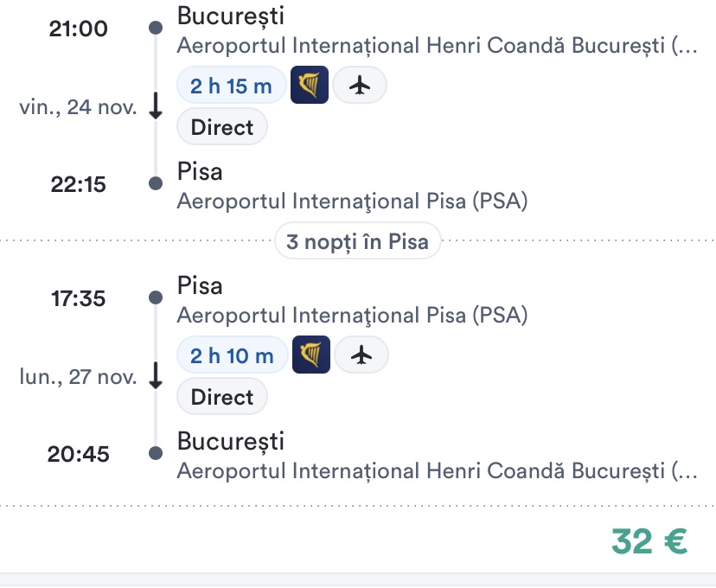716x588 pixels.
Task: Select the 32 € price
Action: click(x=649, y=540)
